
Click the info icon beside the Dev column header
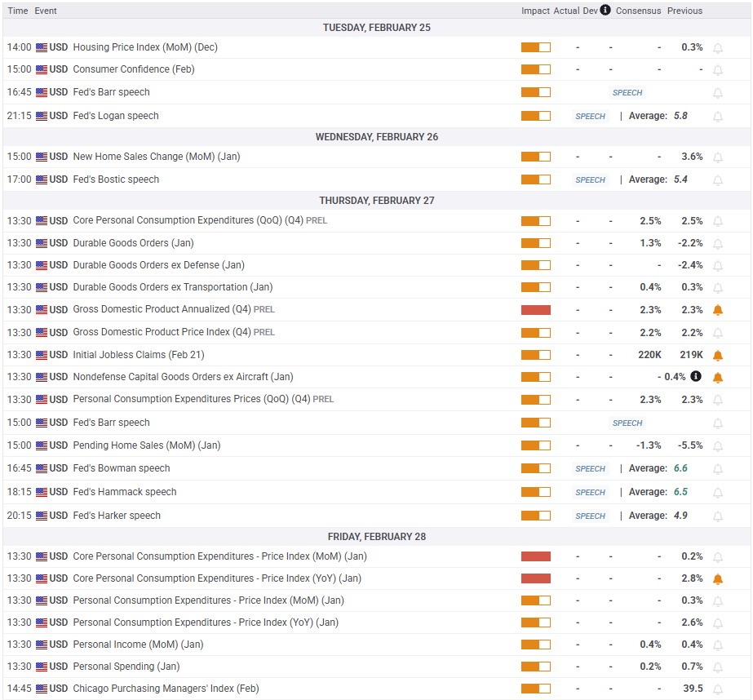pos(605,11)
